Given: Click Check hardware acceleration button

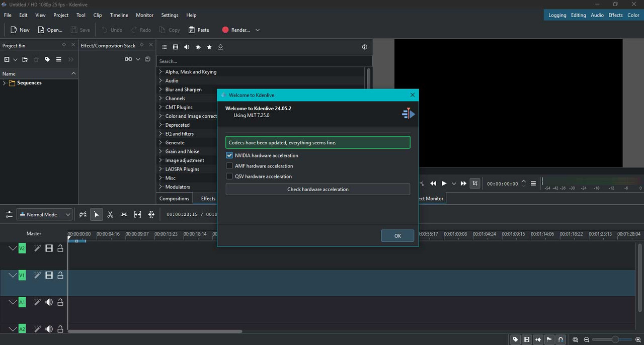Looking at the screenshot, I should pos(318,189).
